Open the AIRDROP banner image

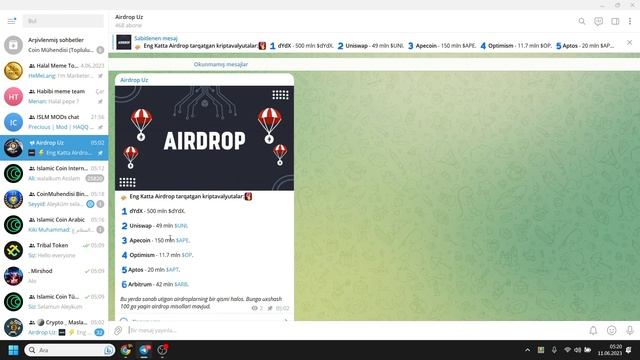coord(204,138)
